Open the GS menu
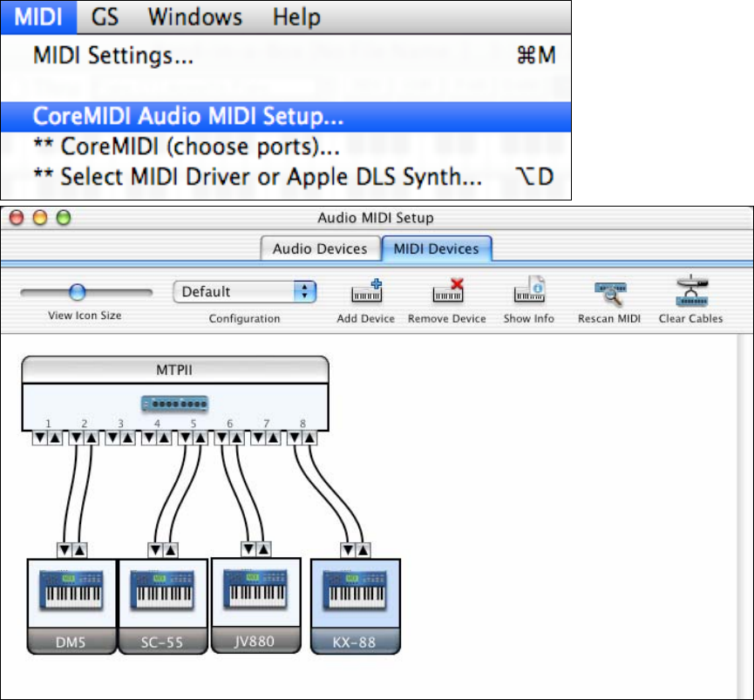Image resolution: width=754 pixels, height=700 pixels. (105, 16)
